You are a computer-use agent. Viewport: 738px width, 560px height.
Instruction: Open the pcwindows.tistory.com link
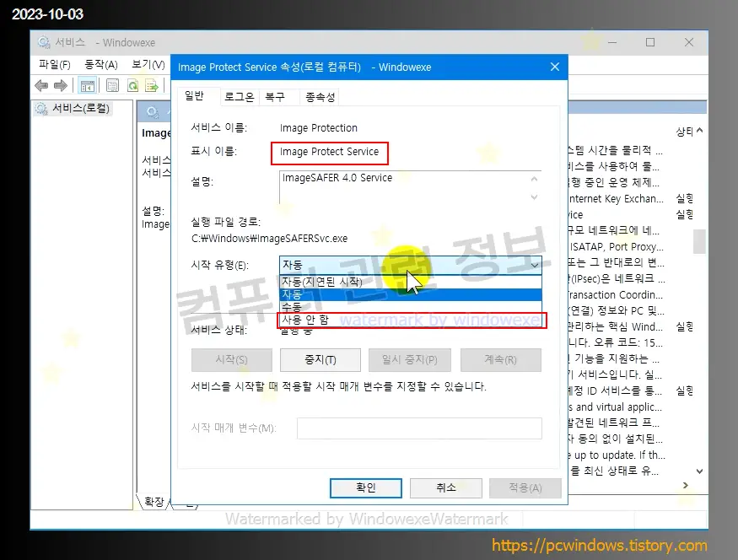[x=599, y=546]
